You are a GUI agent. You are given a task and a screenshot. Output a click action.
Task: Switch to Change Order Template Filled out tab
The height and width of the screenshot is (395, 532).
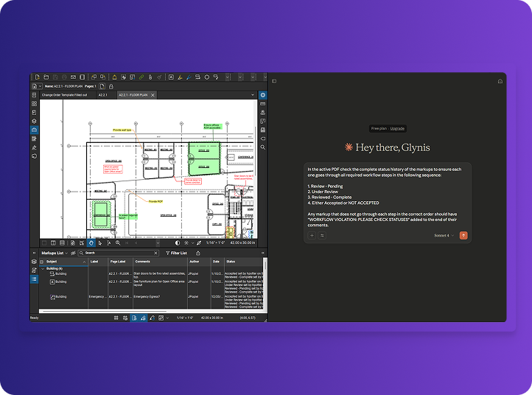point(64,95)
